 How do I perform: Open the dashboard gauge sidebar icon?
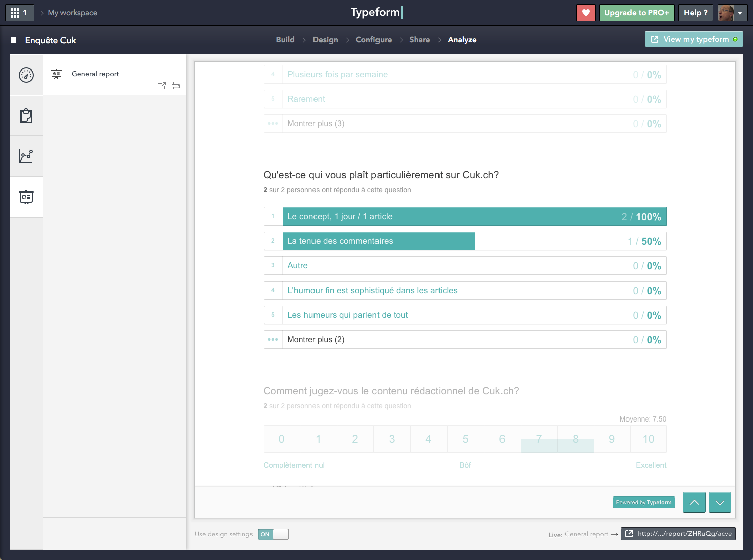(x=26, y=75)
